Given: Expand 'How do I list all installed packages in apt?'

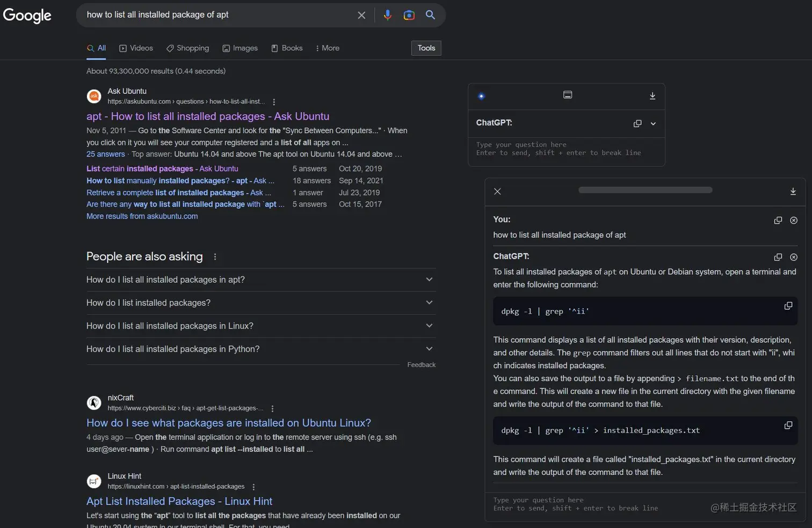Looking at the screenshot, I should pyautogui.click(x=261, y=280).
